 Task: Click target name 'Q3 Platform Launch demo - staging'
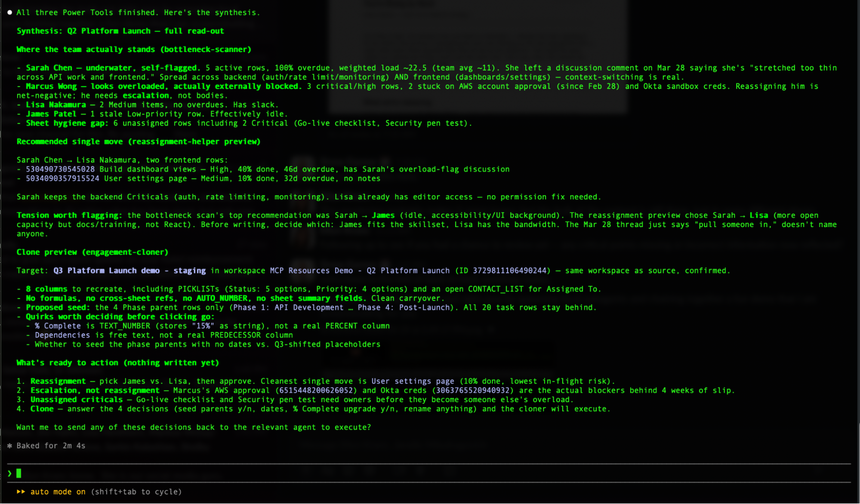[x=129, y=271]
